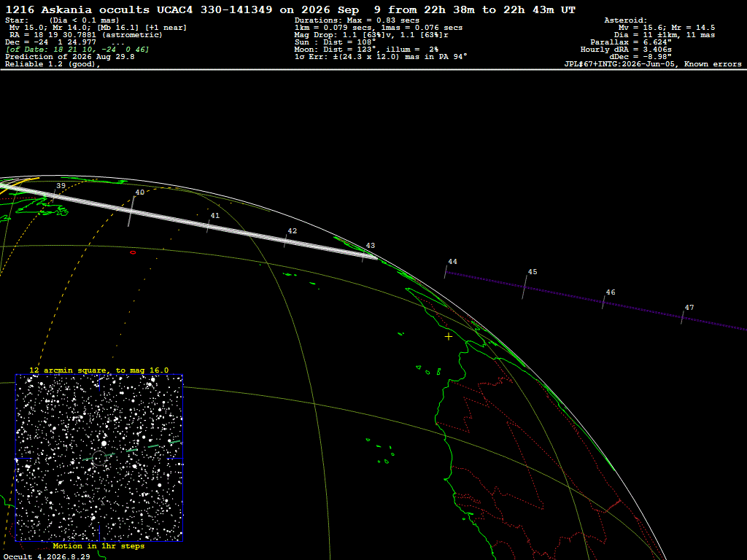
Task: Click the '12 arcmin square, to mag 16.0' caption
Action: coord(99,370)
